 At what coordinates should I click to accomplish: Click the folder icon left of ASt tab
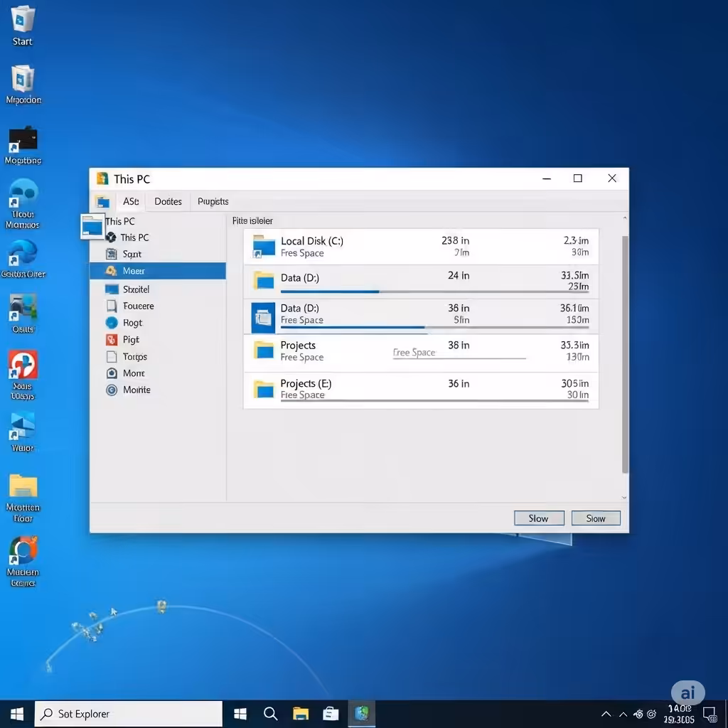(x=102, y=201)
